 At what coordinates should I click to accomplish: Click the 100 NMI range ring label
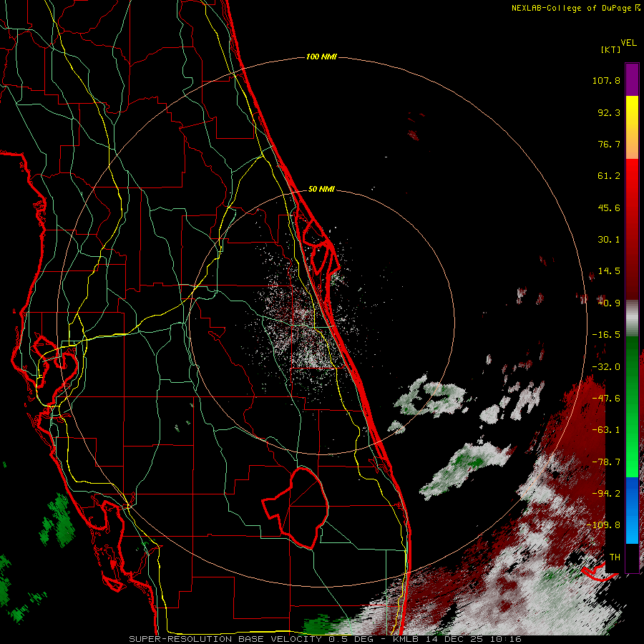click(x=321, y=57)
